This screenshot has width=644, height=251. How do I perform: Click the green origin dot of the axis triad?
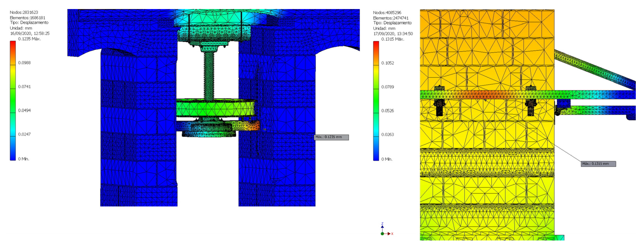382,234
